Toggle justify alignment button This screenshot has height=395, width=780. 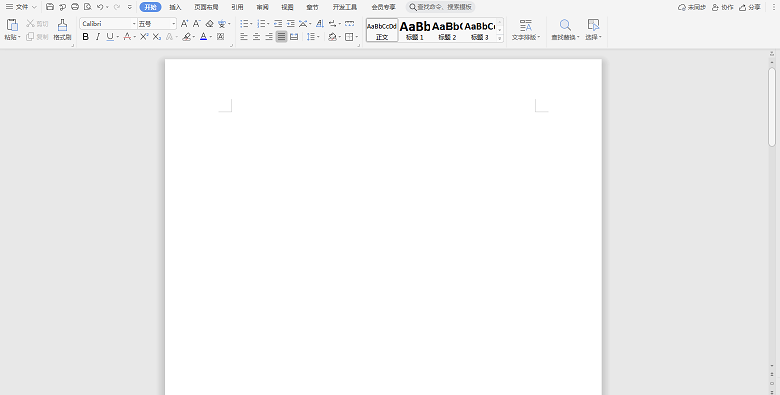[x=282, y=36]
